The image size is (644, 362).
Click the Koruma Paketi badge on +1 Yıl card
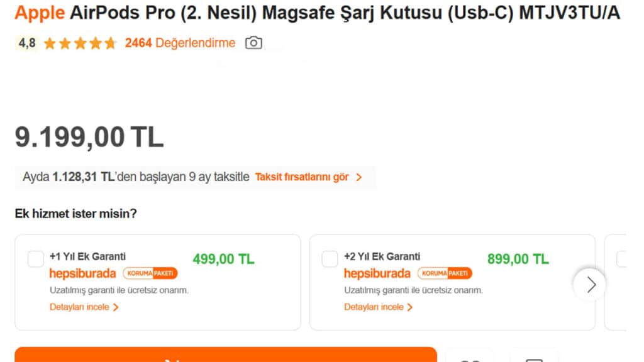coord(150,273)
